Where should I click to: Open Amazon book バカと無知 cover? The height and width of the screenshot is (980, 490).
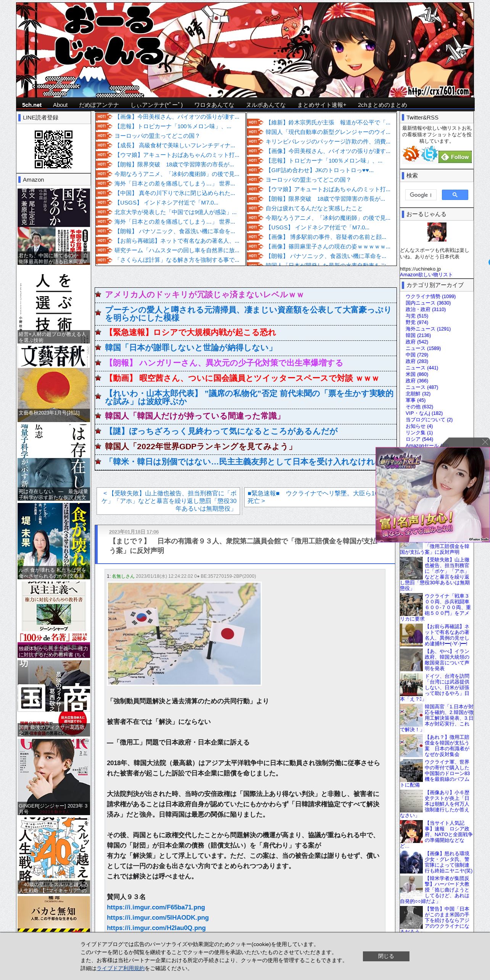pos(54,914)
